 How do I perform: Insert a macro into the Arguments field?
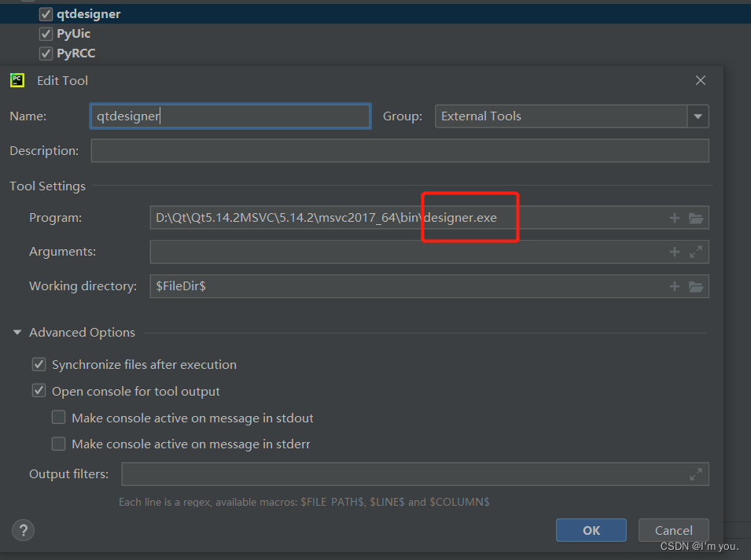click(674, 252)
